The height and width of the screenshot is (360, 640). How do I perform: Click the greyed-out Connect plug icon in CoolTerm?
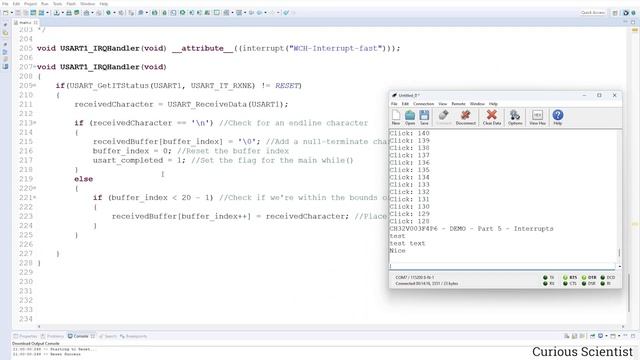tap(444, 117)
